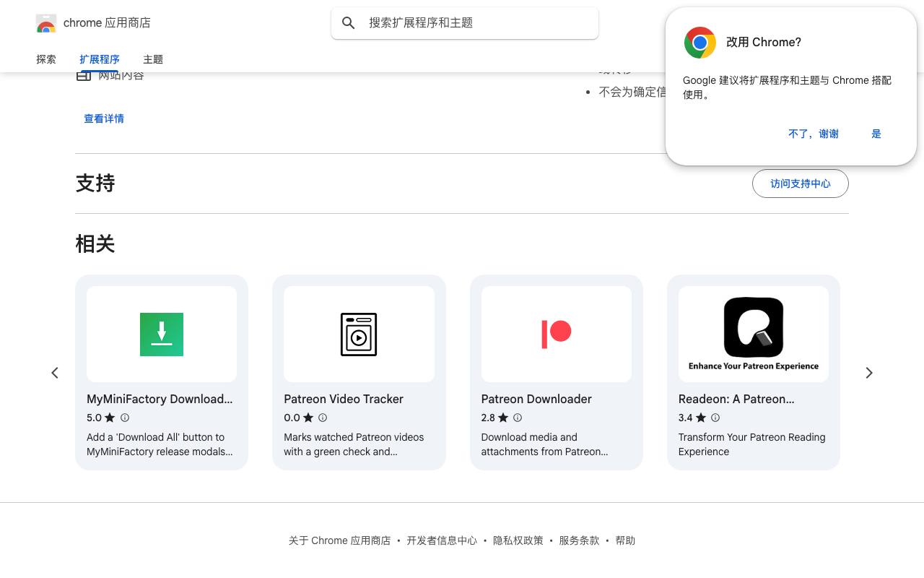Click rating info icon for MyMiniFactory
The image size is (924, 578).
[125, 418]
